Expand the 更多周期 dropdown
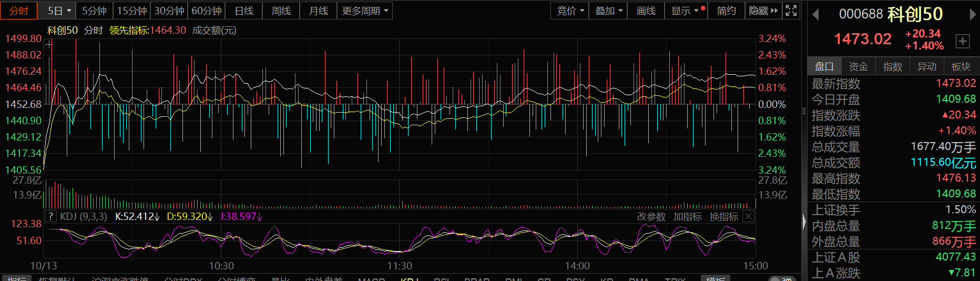The width and height of the screenshot is (980, 281). click(x=365, y=11)
